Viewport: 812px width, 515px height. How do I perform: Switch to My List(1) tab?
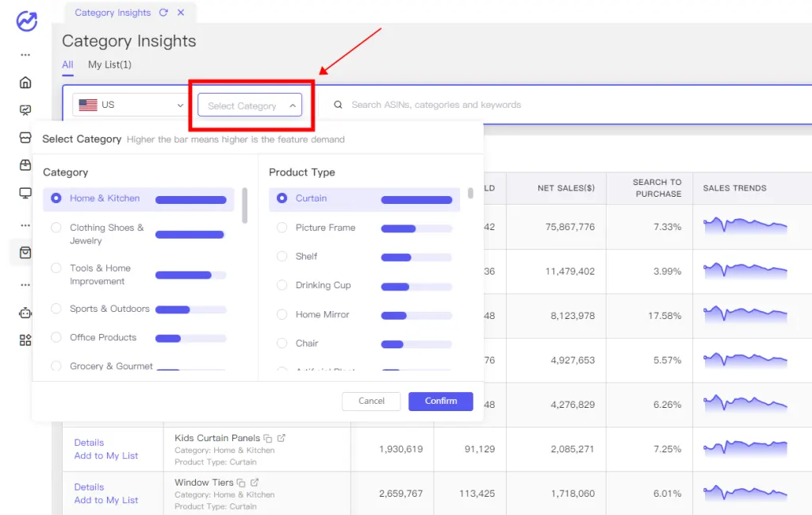[x=109, y=65]
